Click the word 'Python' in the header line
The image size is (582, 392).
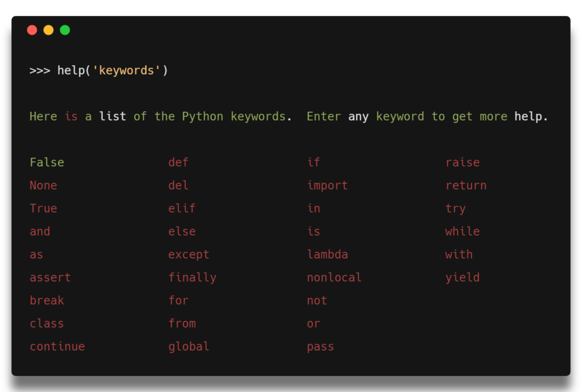tap(202, 116)
